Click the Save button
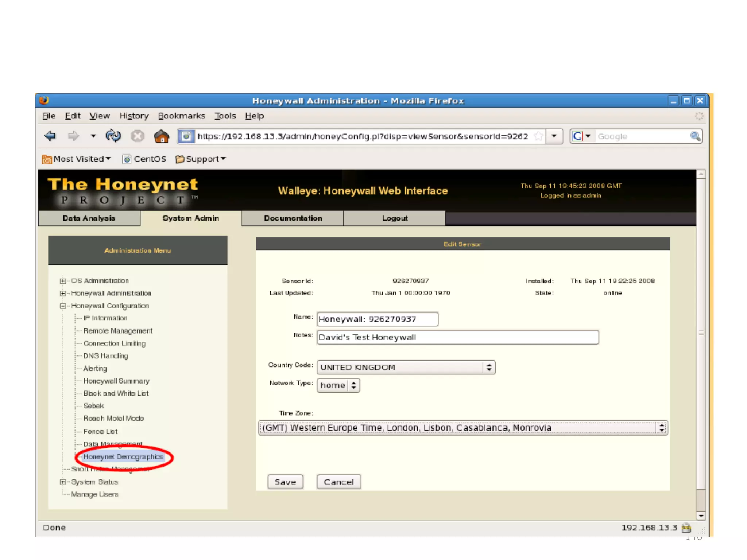This screenshot has width=747, height=560. (285, 482)
